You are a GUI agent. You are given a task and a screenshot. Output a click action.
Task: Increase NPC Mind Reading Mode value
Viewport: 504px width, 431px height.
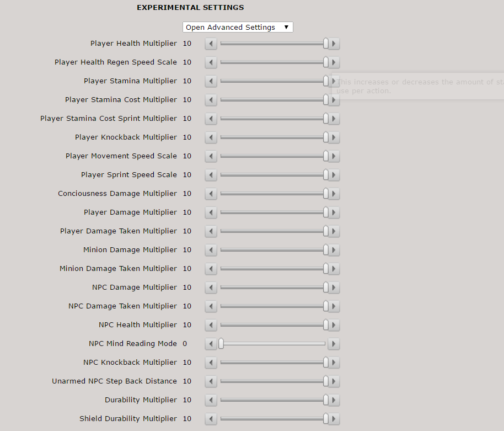(334, 344)
